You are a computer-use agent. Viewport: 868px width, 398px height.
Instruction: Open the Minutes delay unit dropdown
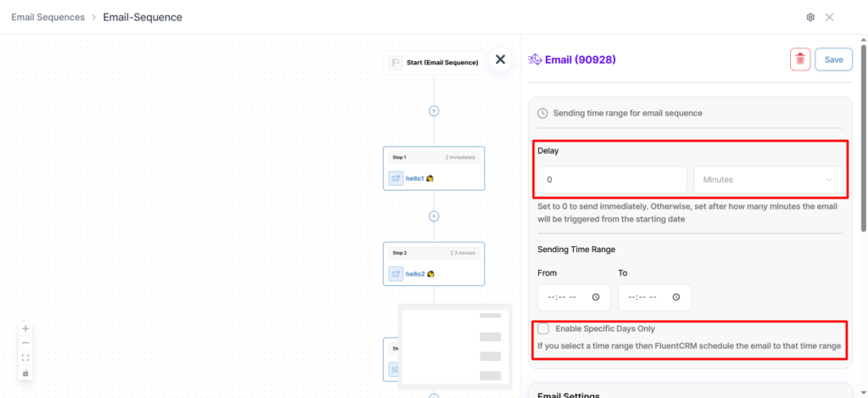point(768,180)
